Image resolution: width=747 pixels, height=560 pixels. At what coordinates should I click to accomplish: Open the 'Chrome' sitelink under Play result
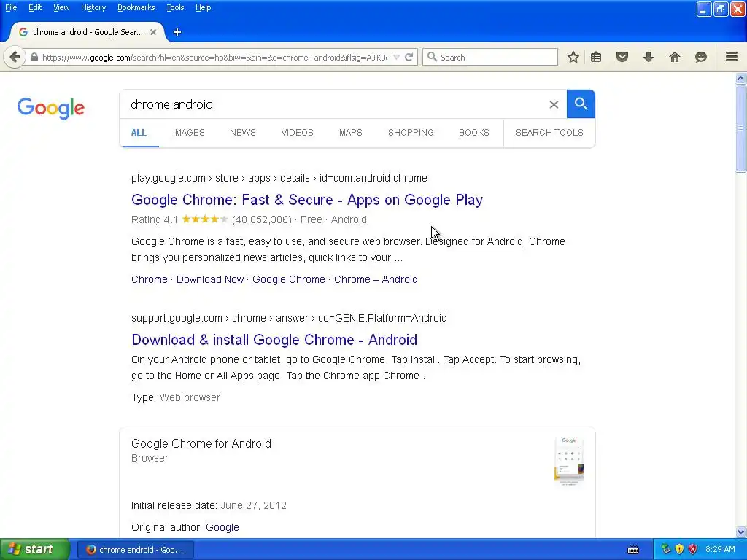click(150, 279)
